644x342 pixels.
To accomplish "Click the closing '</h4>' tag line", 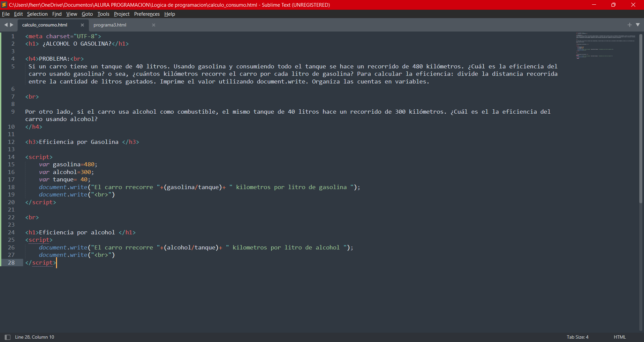I will tap(34, 127).
